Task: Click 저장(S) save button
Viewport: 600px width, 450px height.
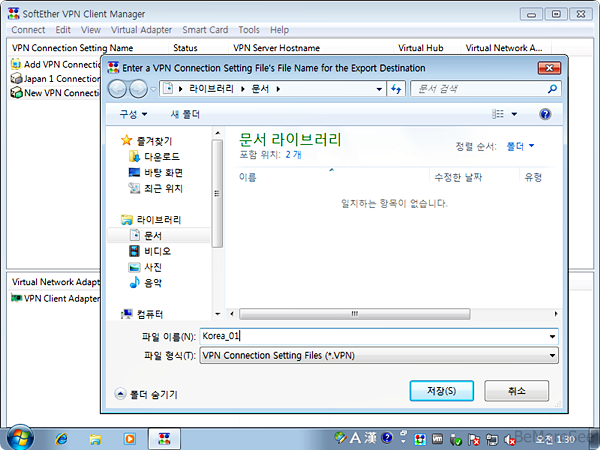Action: coord(442,391)
